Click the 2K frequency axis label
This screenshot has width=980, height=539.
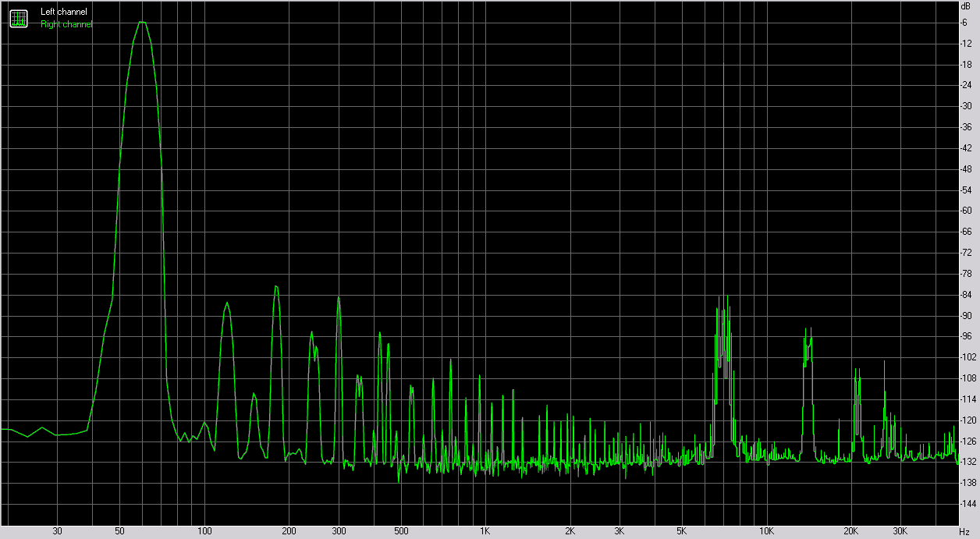570,531
